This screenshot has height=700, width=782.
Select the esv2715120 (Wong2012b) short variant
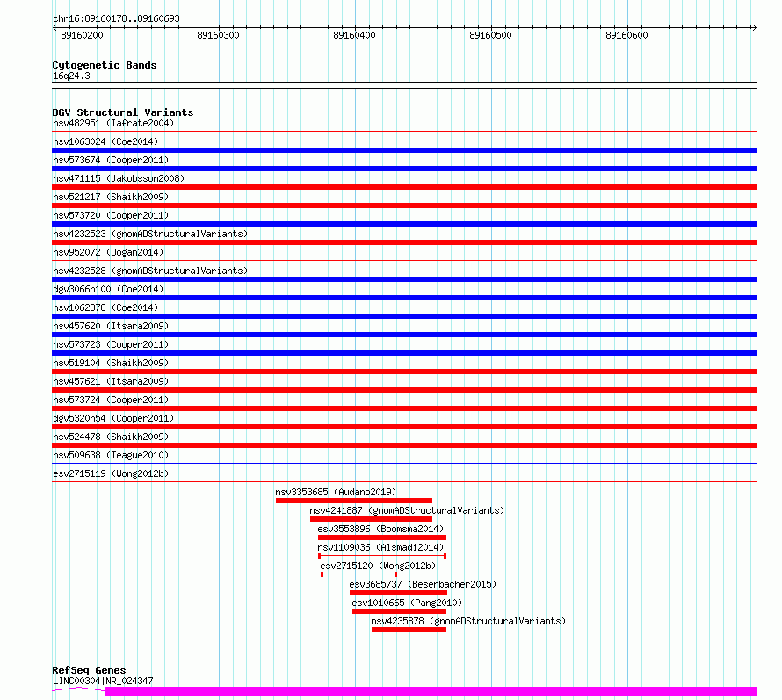(x=358, y=574)
